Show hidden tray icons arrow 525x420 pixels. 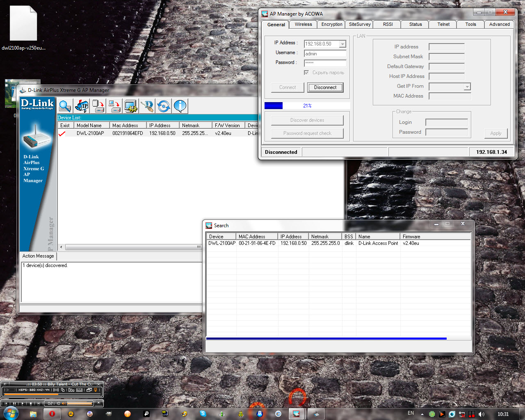pos(422,414)
